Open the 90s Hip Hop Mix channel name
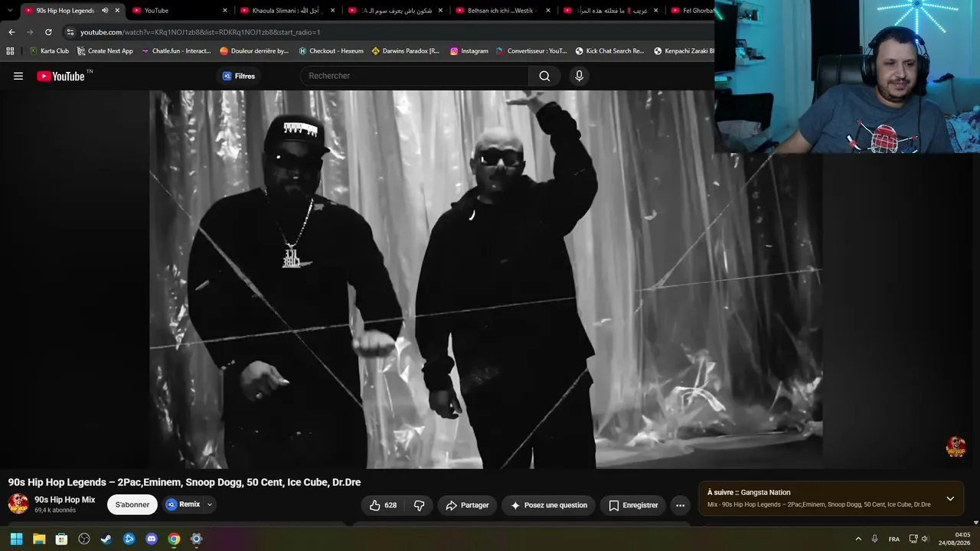Image resolution: width=980 pixels, height=551 pixels. tap(65, 500)
